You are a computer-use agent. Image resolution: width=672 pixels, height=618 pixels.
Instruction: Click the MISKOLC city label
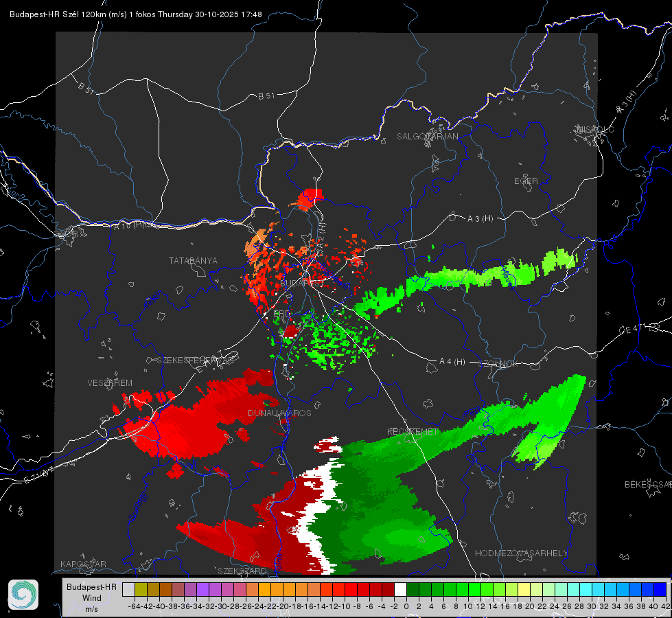pyautogui.click(x=595, y=129)
